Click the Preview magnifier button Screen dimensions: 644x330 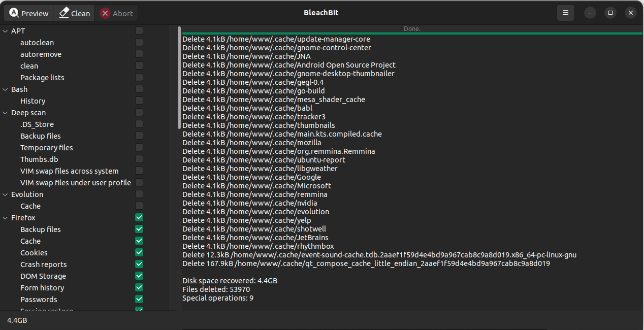coord(29,13)
